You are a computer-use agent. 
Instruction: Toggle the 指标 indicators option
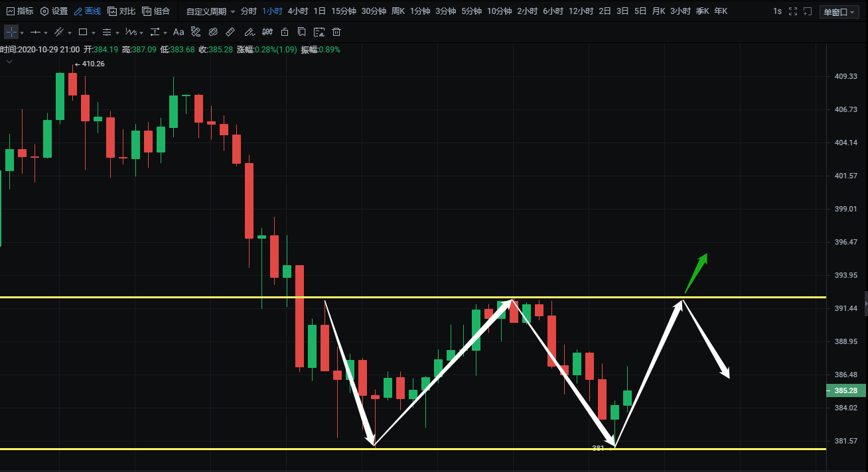[x=19, y=11]
